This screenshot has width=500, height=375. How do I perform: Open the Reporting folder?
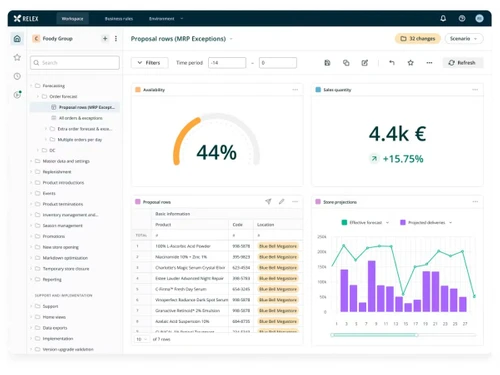(52, 279)
